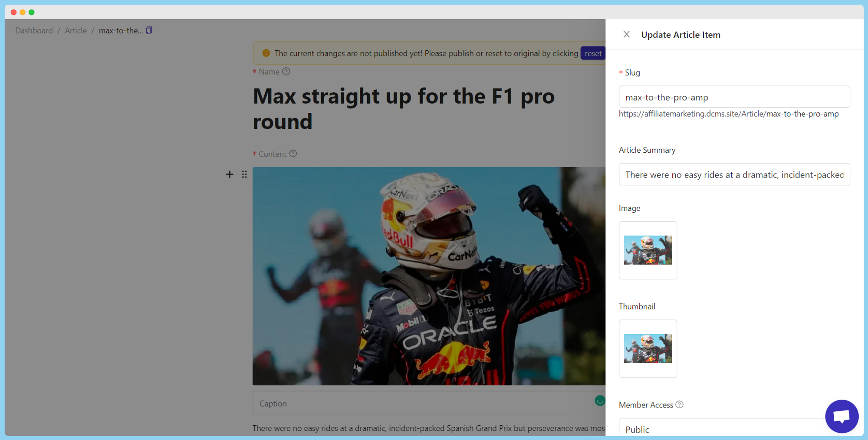868x440 pixels.
Task: Edit the Slug input field
Action: pyautogui.click(x=734, y=97)
